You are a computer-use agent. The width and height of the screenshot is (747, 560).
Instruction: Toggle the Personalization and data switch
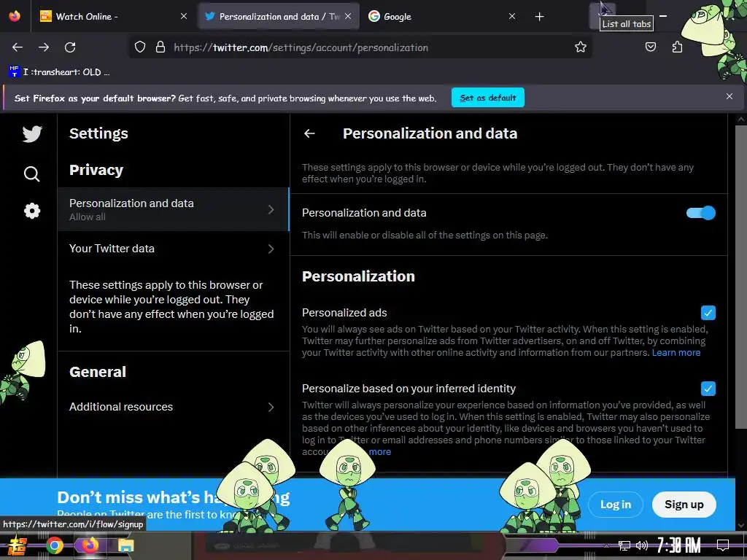[701, 213]
